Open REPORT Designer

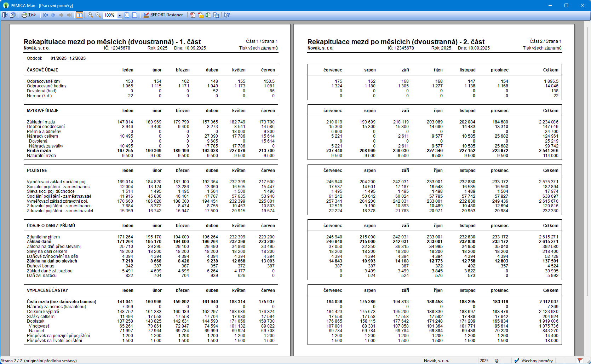(163, 15)
